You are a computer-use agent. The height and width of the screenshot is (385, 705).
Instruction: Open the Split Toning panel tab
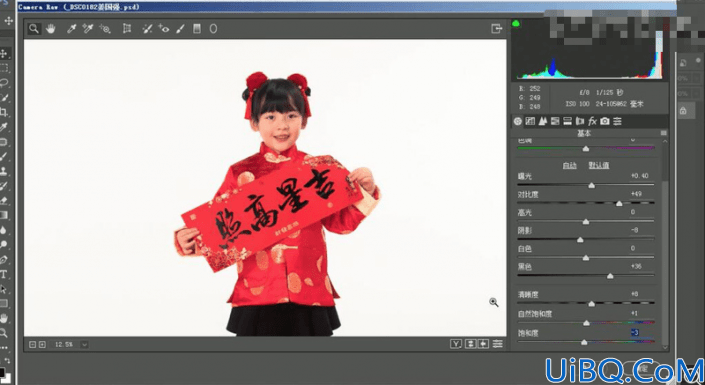click(567, 121)
